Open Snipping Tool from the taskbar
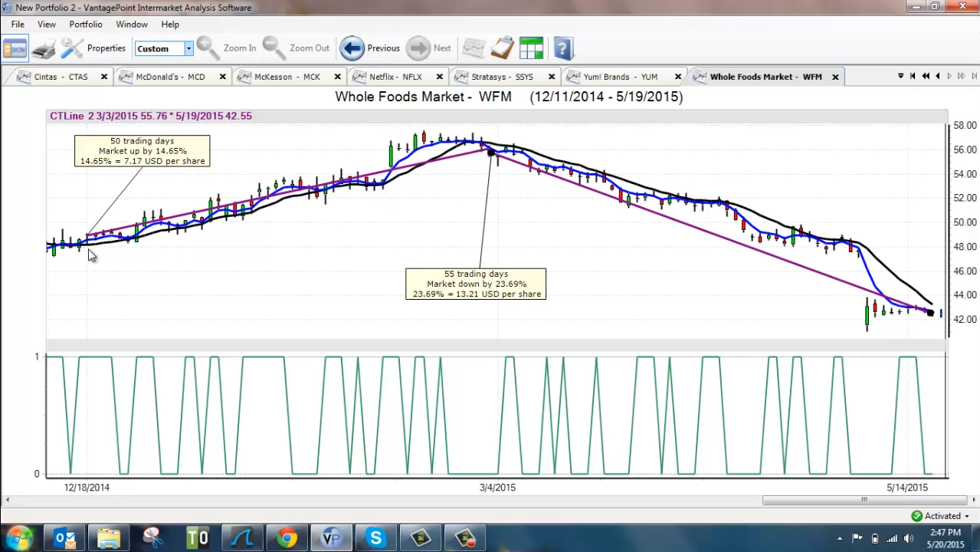Viewport: 980px width, 552px height. (x=153, y=538)
